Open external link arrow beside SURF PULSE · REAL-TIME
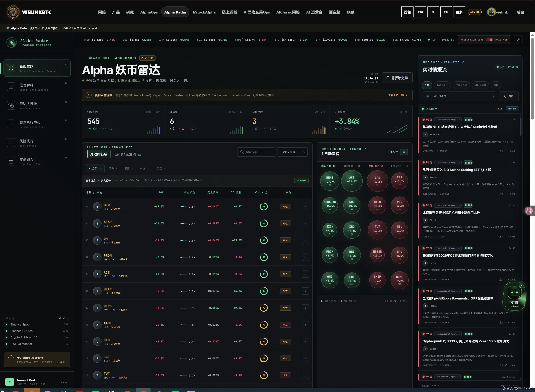The height and width of the screenshot is (392, 535). 463,62
